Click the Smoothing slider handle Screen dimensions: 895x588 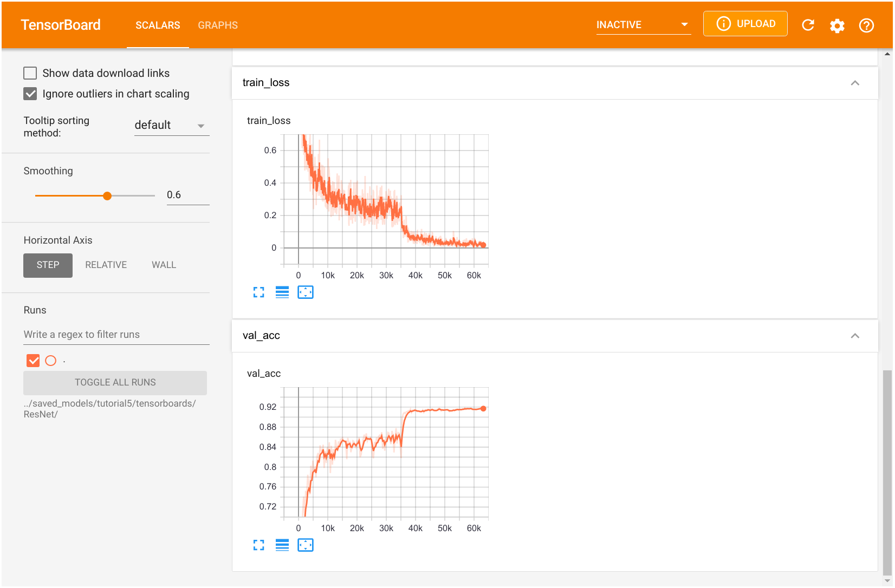point(107,195)
